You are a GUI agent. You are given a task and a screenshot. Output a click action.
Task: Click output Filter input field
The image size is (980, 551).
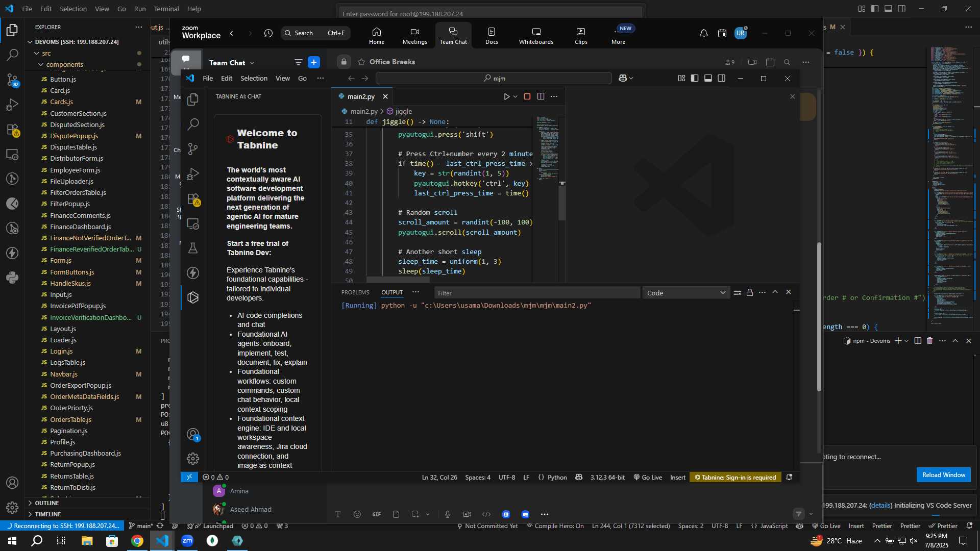[x=537, y=293]
